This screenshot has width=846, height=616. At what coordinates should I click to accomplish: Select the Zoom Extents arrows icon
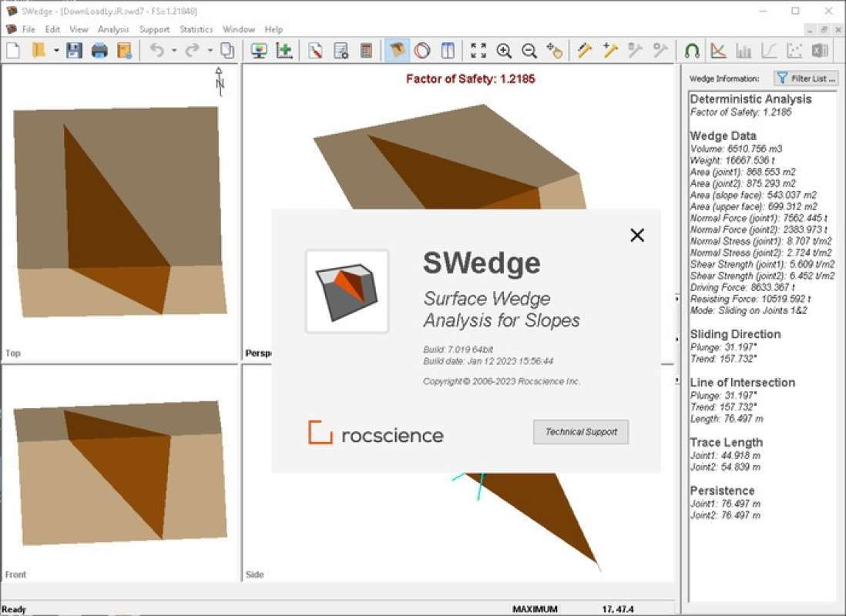[x=478, y=51]
